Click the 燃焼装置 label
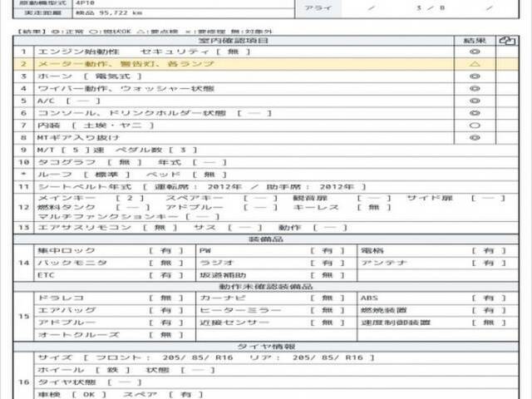This screenshot has height=399, width=532. pyautogui.click(x=384, y=310)
